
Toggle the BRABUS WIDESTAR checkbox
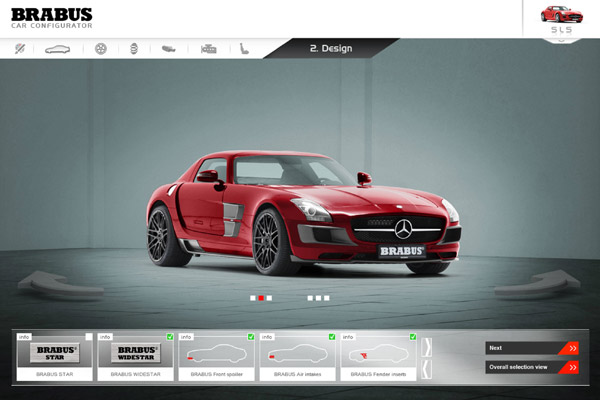170,337
